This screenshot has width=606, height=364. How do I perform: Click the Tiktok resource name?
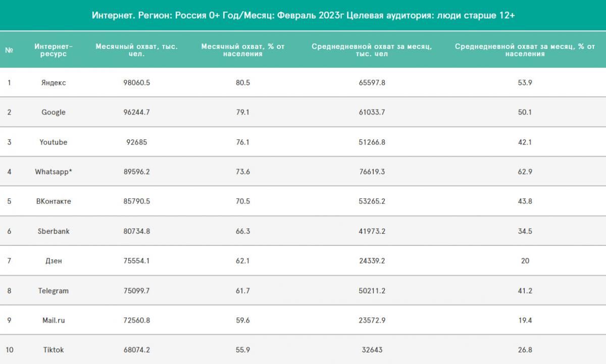(x=54, y=350)
